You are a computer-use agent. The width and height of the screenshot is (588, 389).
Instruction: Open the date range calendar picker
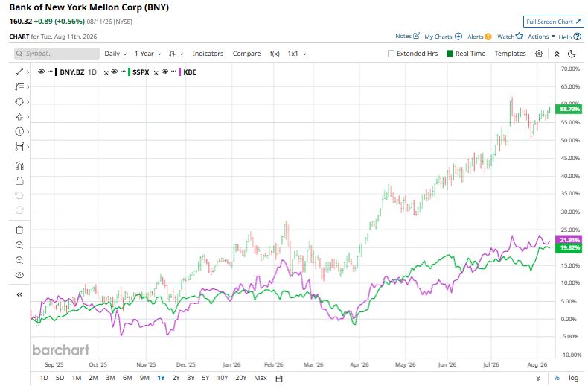coord(279,378)
